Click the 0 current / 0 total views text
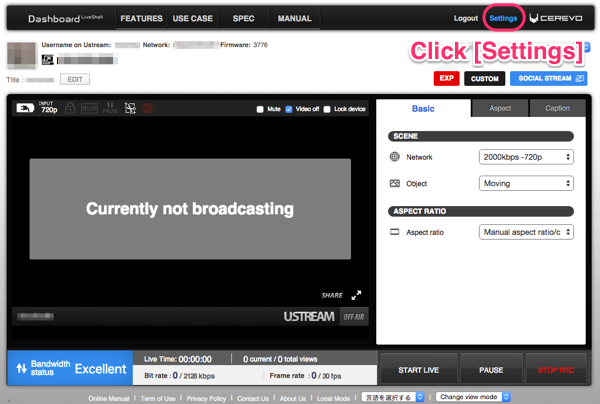Viewport: 600px width, 404px height. coord(280,359)
